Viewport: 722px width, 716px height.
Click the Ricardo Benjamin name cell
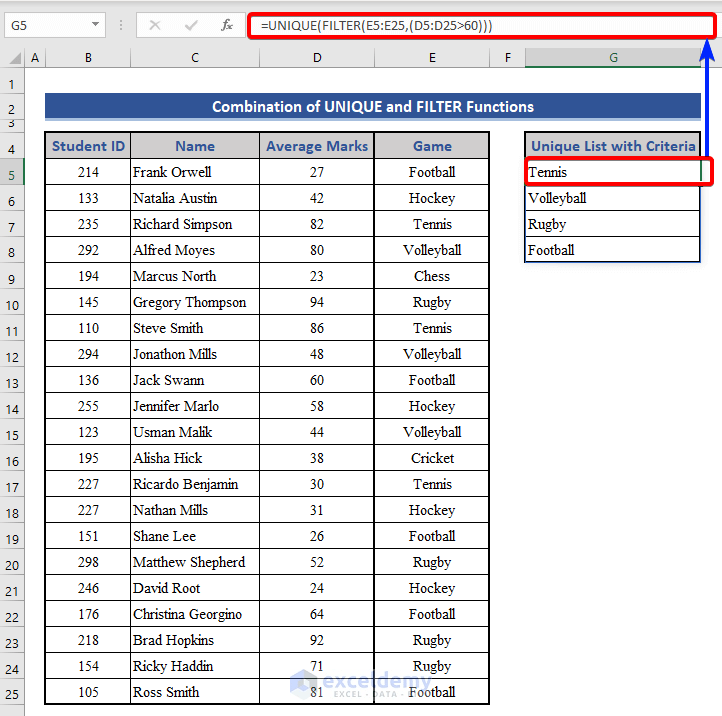pos(195,484)
